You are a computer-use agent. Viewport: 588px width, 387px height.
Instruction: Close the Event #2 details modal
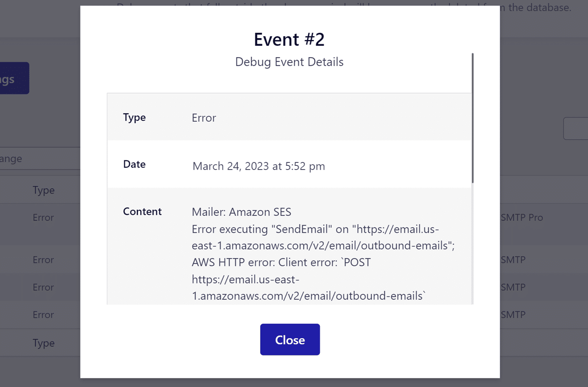pyautogui.click(x=290, y=340)
